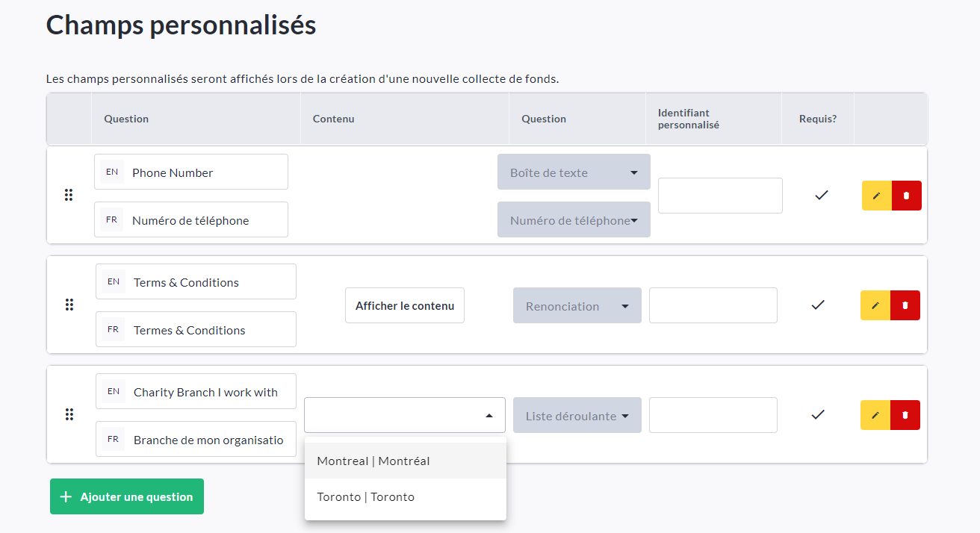Remove the Charity Branch question via trash icon
Viewport: 980px width, 533px height.
click(905, 415)
